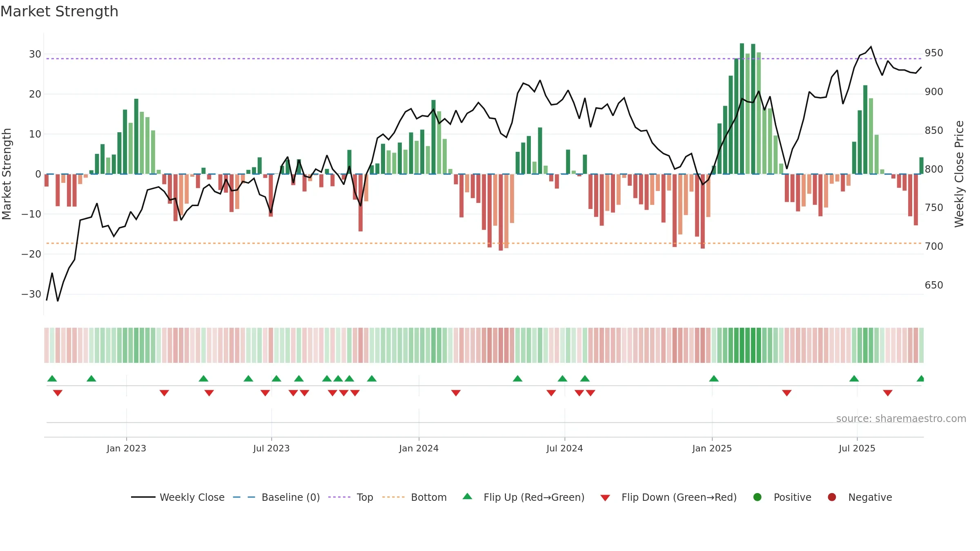Click red Negative circle icon in legend

click(832, 497)
